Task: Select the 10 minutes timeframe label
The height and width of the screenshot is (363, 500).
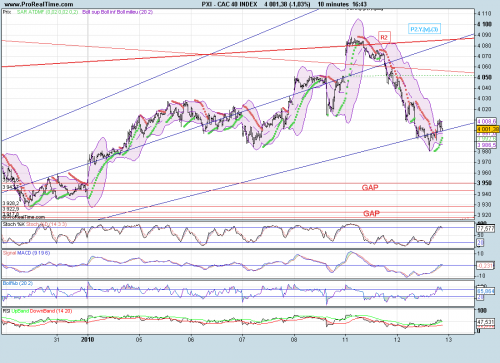Action: [x=333, y=4]
